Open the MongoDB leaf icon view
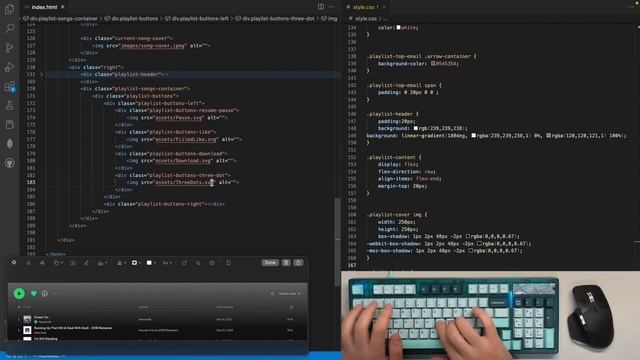This screenshot has height=360, width=640. pos(9,144)
